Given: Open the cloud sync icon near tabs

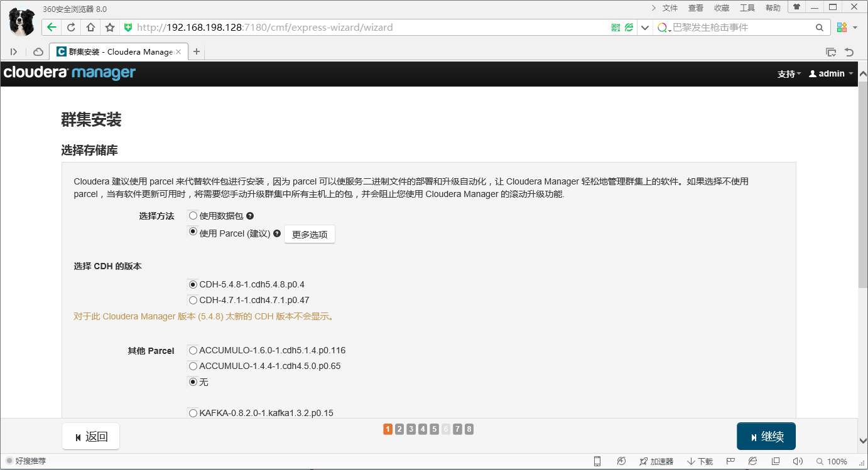Looking at the screenshot, I should click(x=38, y=52).
